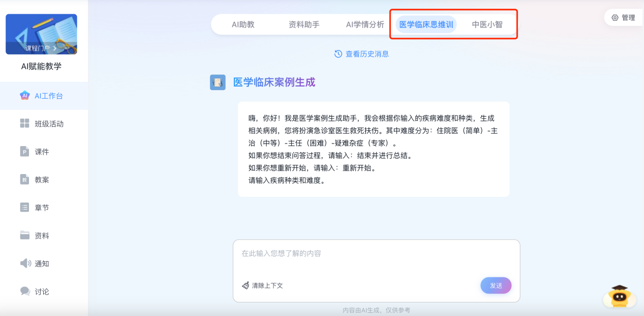Select the 资料助手 tab
The height and width of the screenshot is (316, 644).
pos(304,24)
